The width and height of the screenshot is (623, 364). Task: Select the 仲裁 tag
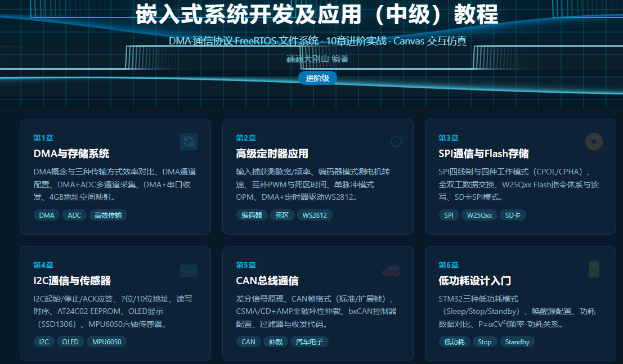click(275, 341)
